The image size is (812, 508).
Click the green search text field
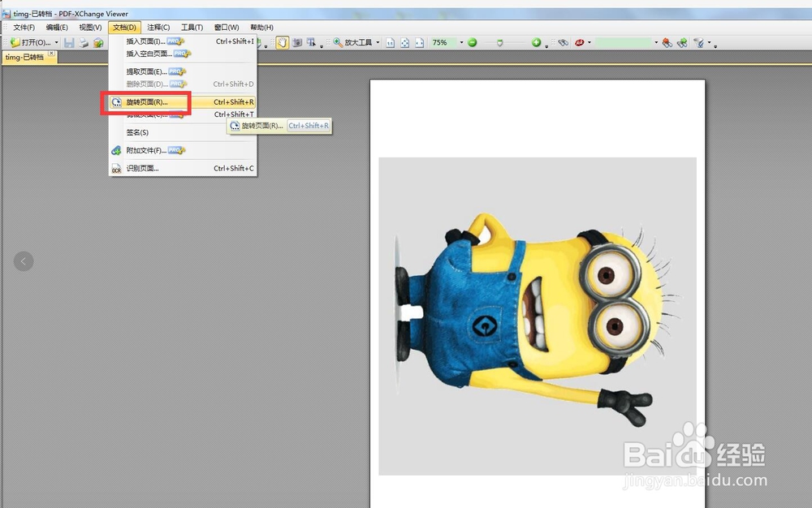click(623, 42)
